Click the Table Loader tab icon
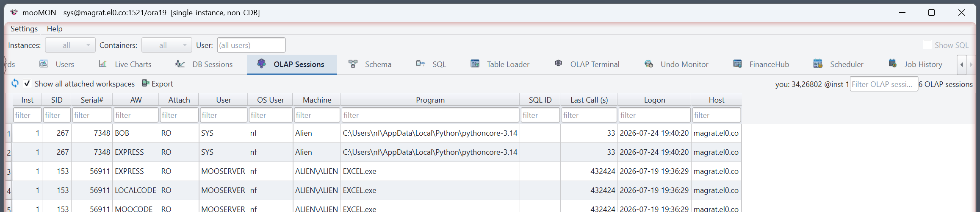Screen dimensions: 980x212 click(x=475, y=64)
